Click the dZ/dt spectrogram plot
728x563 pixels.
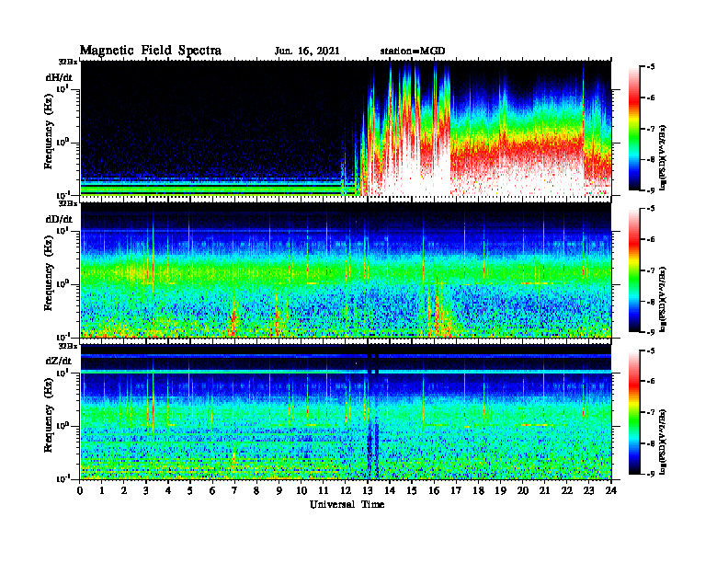346,412
